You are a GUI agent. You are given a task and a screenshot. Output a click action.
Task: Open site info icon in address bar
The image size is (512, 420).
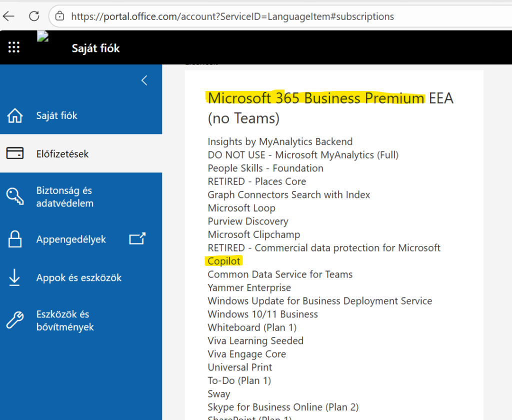[x=60, y=16]
